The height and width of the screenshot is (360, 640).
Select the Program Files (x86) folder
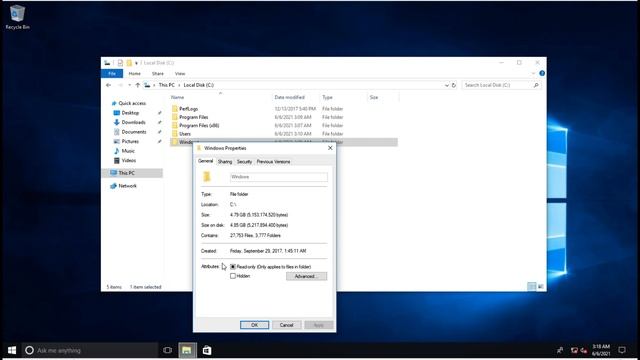coord(199,125)
